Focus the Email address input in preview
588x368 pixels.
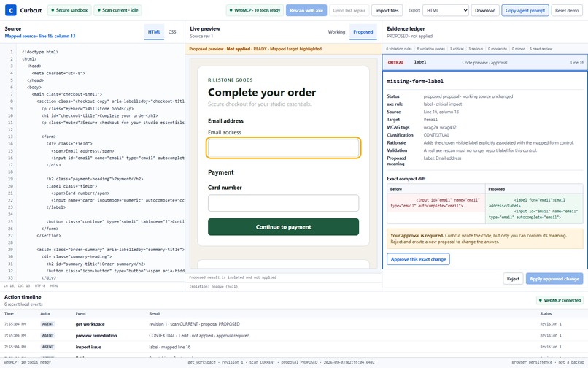click(x=283, y=147)
